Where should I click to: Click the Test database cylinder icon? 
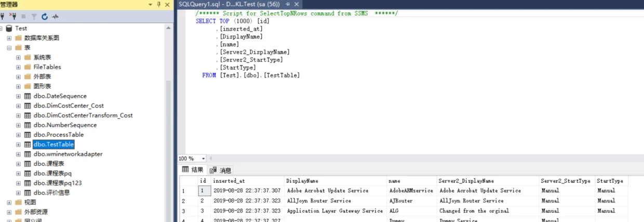pos(9,29)
